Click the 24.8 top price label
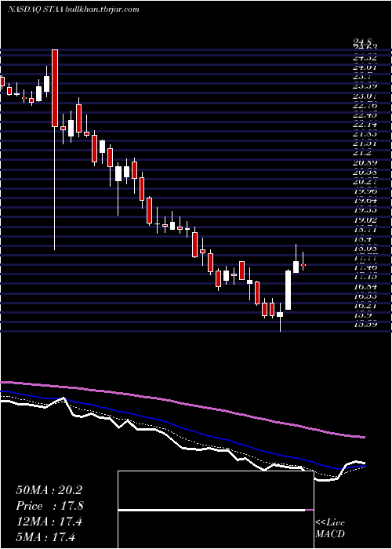 tap(362, 42)
